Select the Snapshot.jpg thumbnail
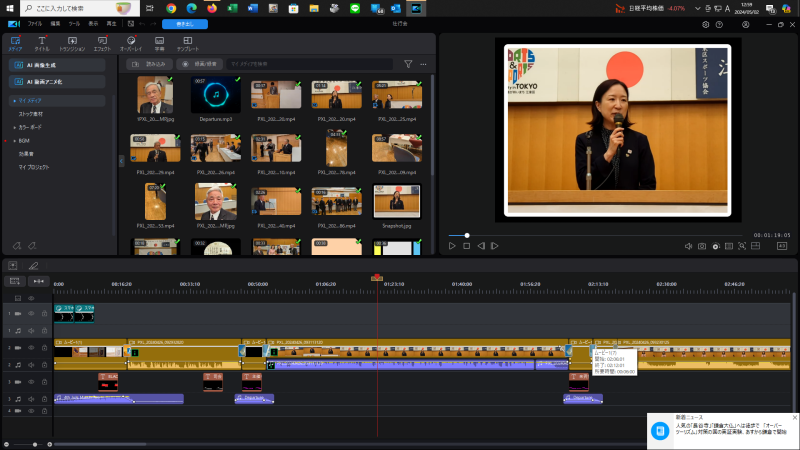 tap(396, 202)
